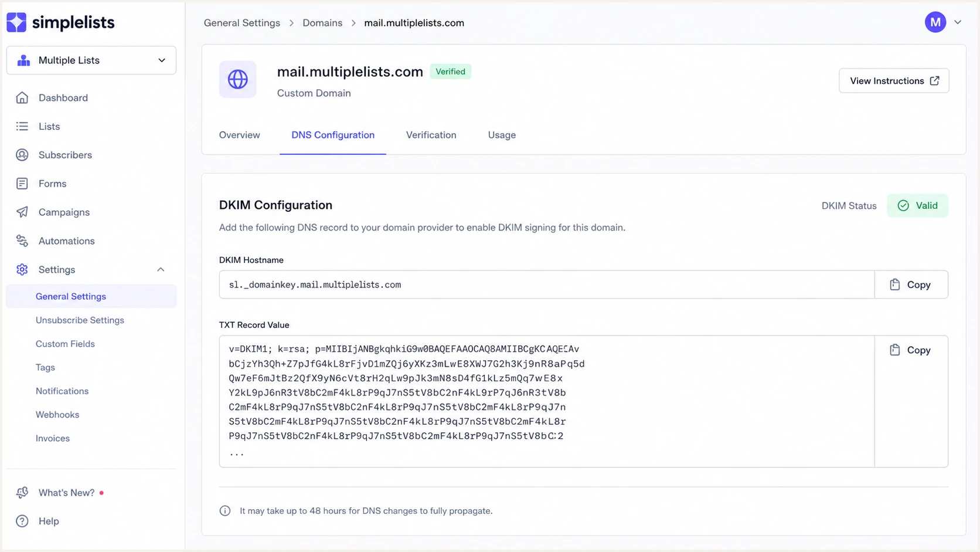
Task: Open Campaigns paper plane icon
Action: 22,212
